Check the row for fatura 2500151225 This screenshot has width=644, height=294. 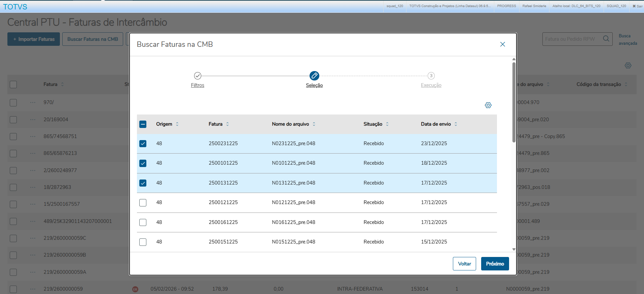(143, 242)
